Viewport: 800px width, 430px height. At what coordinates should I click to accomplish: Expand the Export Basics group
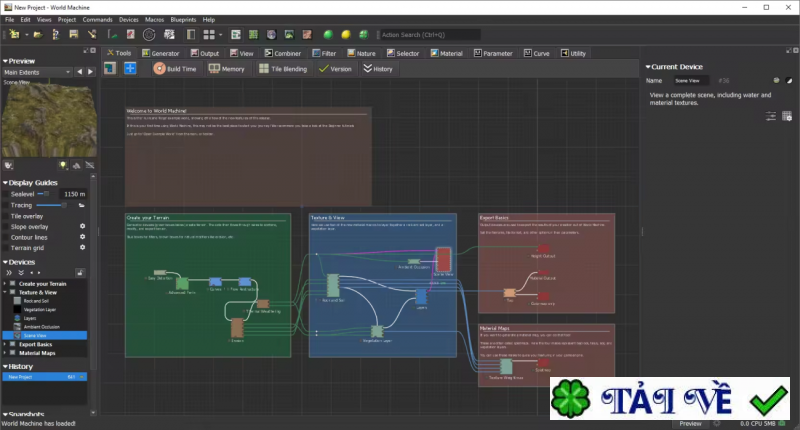tap(5, 343)
